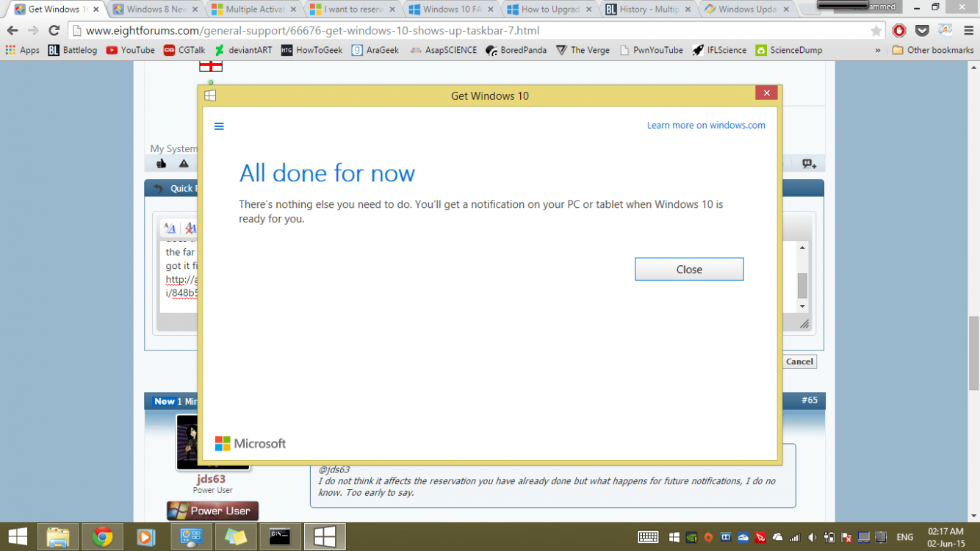The image size is (980, 551).
Task: Open the Learn more on windows.com link
Action: [706, 126]
